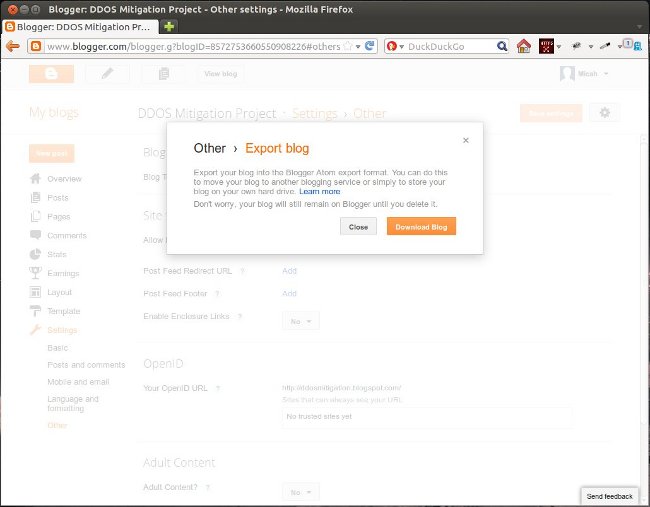The image size is (650, 507).
Task: Open Posts and comments settings
Action: [x=86, y=365]
